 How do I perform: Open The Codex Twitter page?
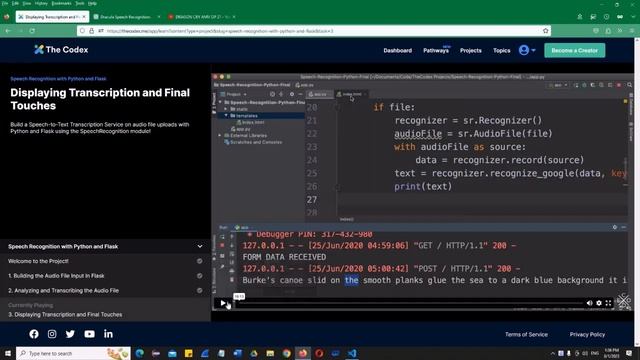tap(70, 334)
